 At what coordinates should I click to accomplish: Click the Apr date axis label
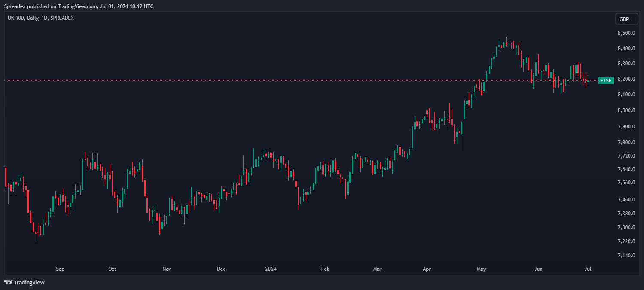427,269
